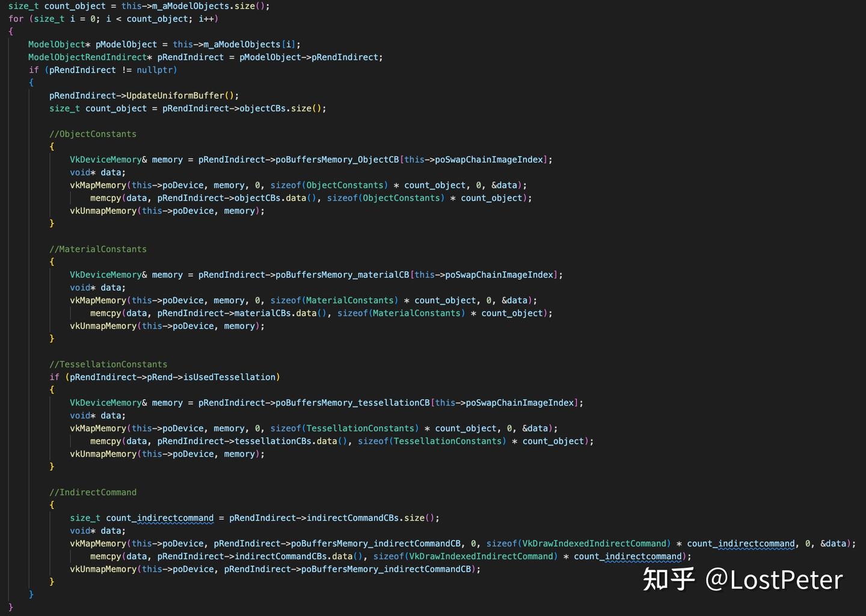This screenshot has width=866, height=616.
Task: Click 'objectCBs.size()' in the count_object declaration
Action: pyautogui.click(x=281, y=108)
